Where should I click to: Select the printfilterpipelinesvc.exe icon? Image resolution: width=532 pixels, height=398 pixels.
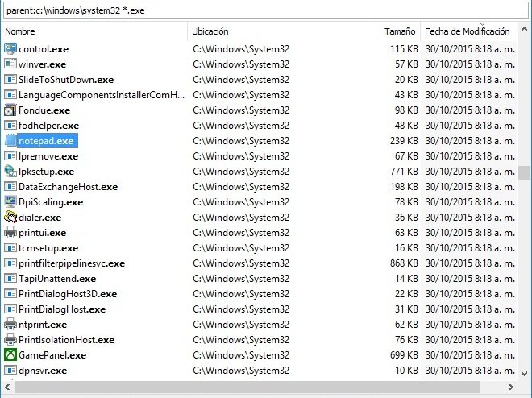pyautogui.click(x=10, y=263)
